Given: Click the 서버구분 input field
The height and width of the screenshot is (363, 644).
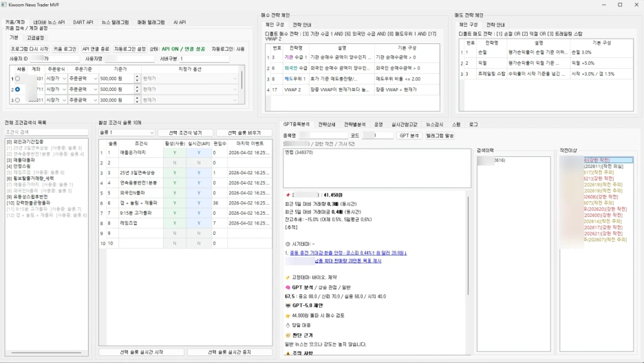Looking at the screenshot, I should [204, 59].
